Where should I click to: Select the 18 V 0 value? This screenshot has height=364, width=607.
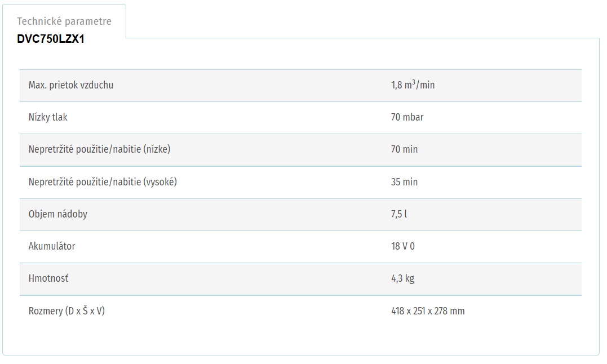[403, 246]
